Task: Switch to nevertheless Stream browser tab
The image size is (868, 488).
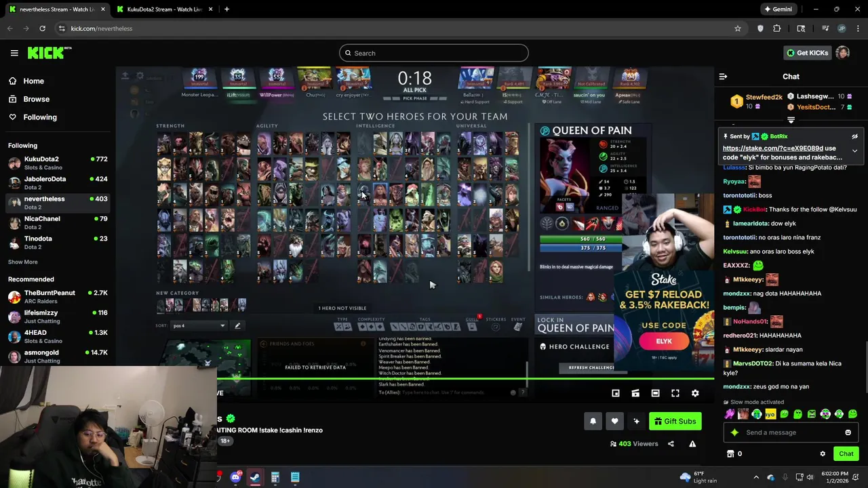Action: pos(56,9)
